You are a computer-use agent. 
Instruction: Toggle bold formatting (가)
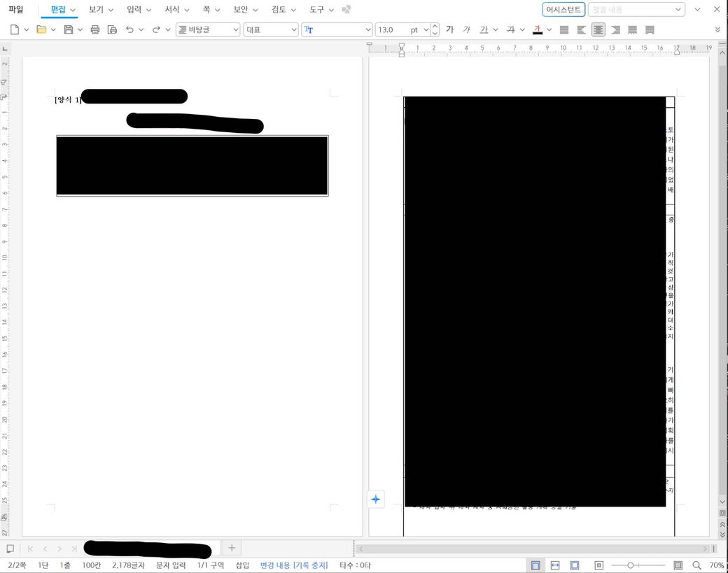[449, 29]
